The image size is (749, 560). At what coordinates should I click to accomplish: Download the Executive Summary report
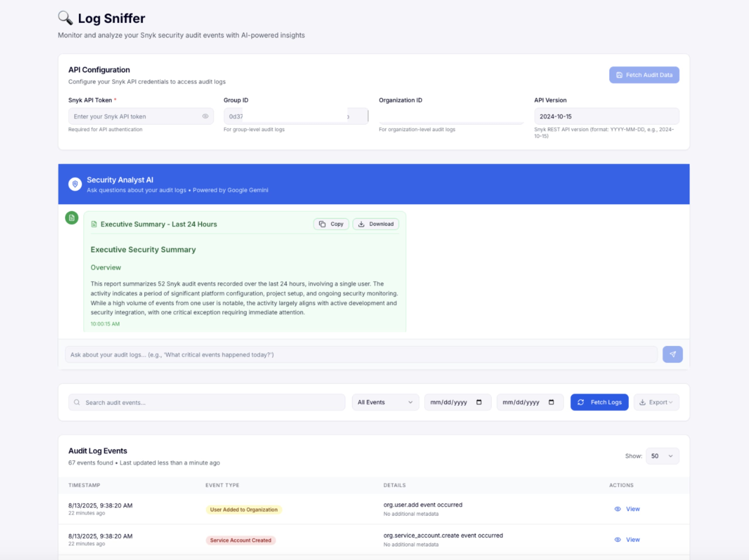click(x=375, y=224)
